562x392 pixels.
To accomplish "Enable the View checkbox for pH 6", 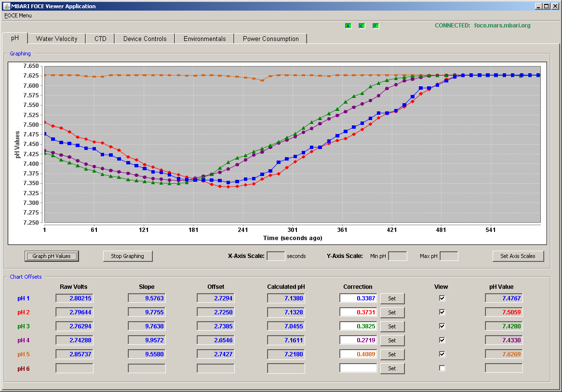I will pos(442,368).
